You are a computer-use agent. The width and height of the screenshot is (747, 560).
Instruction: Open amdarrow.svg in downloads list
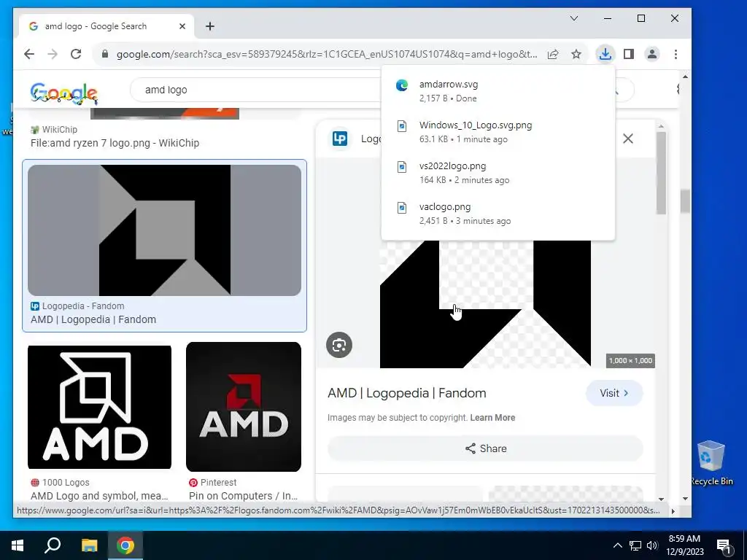tap(498, 91)
